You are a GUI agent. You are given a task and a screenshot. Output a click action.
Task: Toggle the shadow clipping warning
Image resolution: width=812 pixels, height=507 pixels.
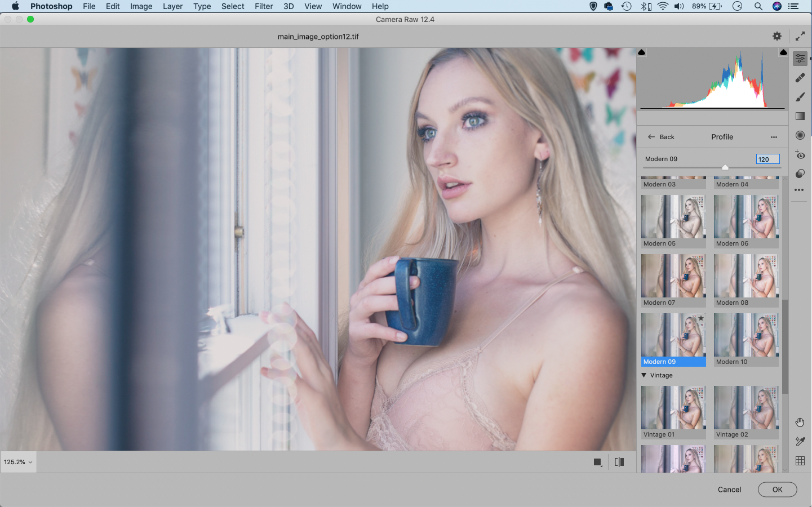[x=641, y=52]
